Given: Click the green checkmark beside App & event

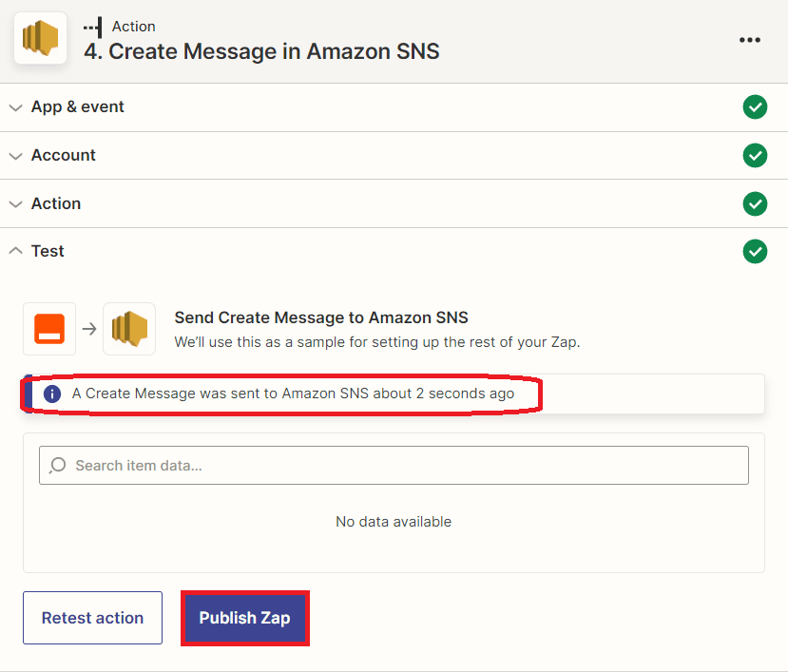Looking at the screenshot, I should pos(755,107).
